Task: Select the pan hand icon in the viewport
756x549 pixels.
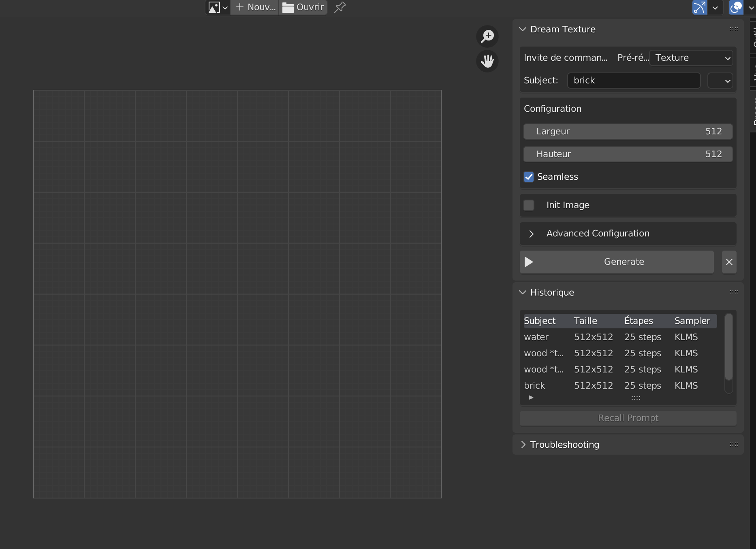Action: tap(487, 62)
